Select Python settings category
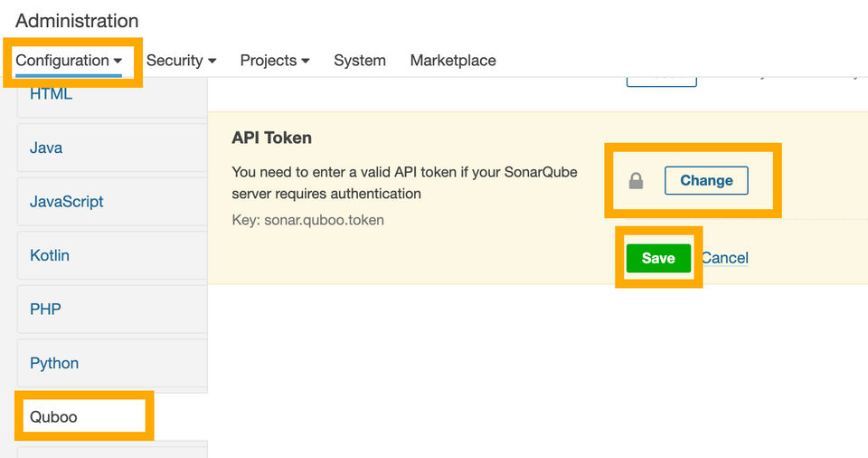The height and width of the screenshot is (458, 868). (112, 363)
